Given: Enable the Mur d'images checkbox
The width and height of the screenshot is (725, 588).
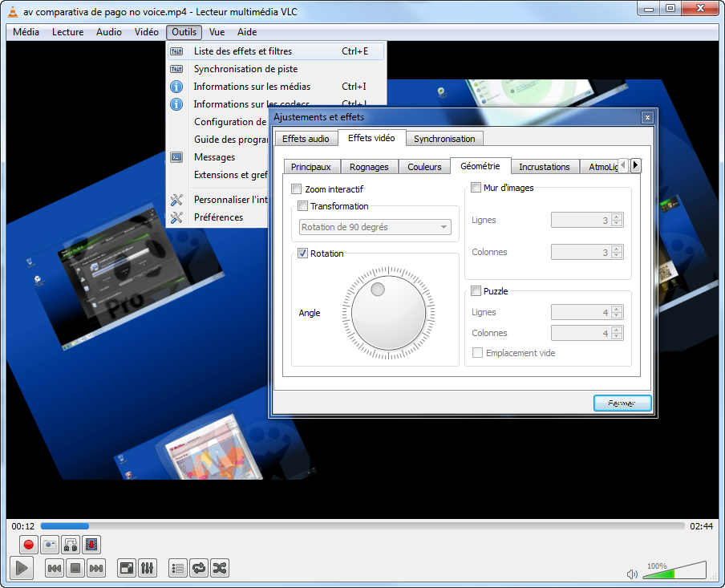Looking at the screenshot, I should [476, 188].
